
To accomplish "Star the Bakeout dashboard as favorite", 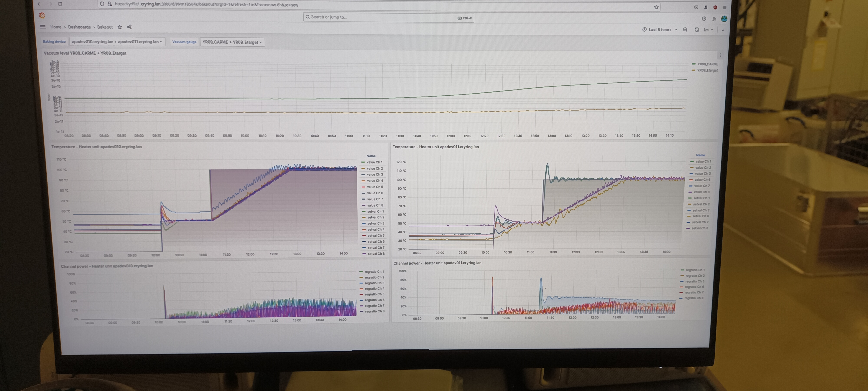I will 120,27.
